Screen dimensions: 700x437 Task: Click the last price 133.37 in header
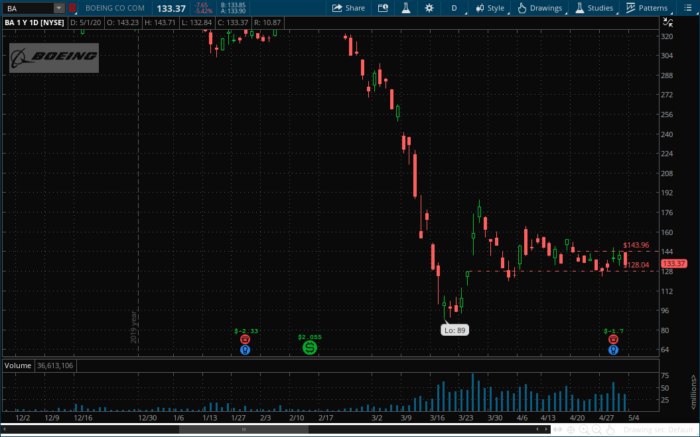(171, 8)
